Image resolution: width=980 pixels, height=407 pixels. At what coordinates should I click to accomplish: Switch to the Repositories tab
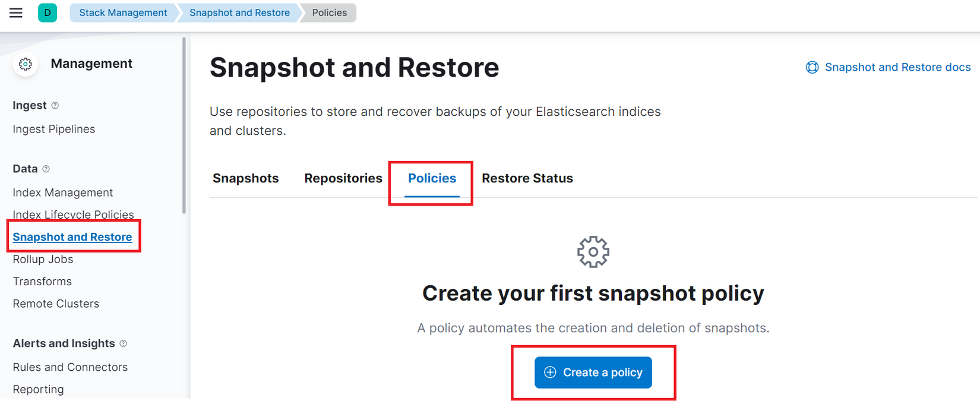(x=343, y=178)
